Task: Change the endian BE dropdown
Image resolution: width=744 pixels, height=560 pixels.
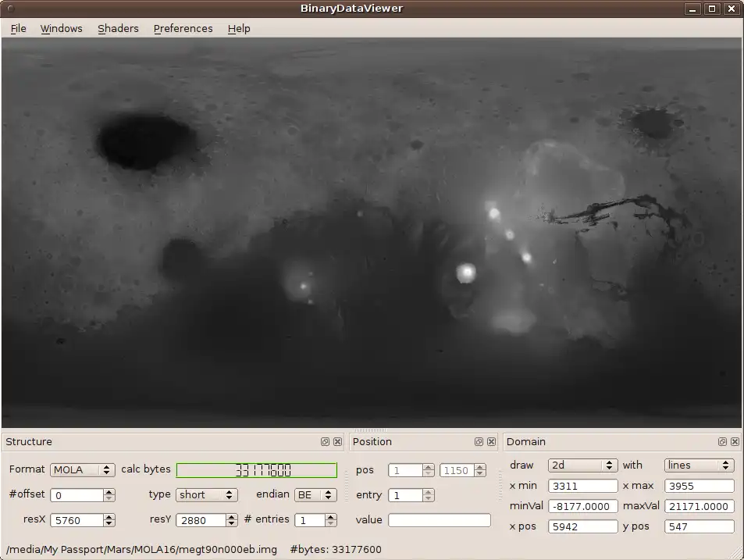Action: pos(315,495)
